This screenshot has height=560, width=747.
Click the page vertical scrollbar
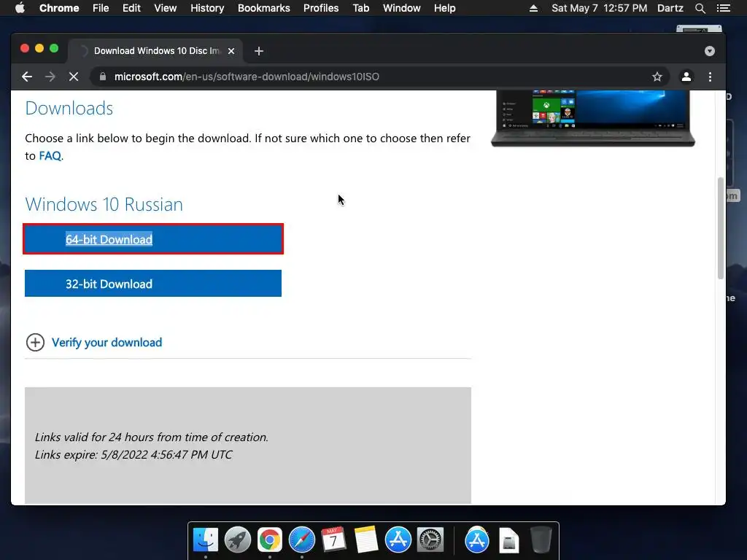click(720, 228)
